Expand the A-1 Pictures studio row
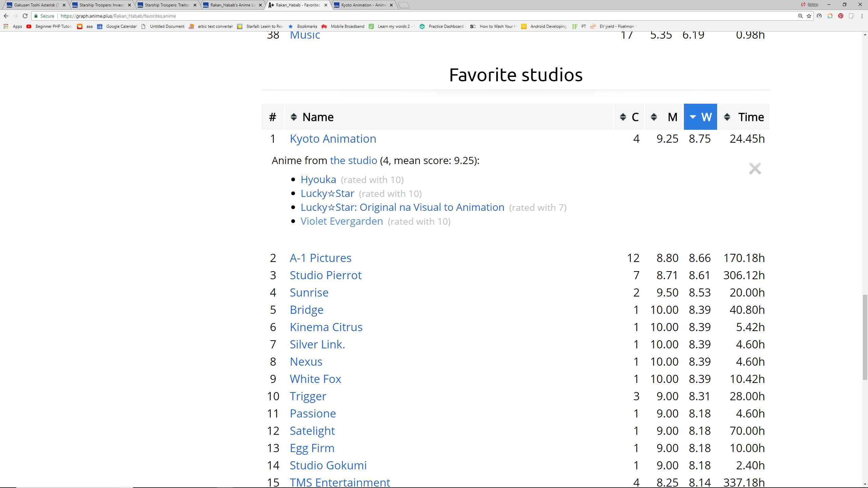868x488 pixels. click(320, 258)
